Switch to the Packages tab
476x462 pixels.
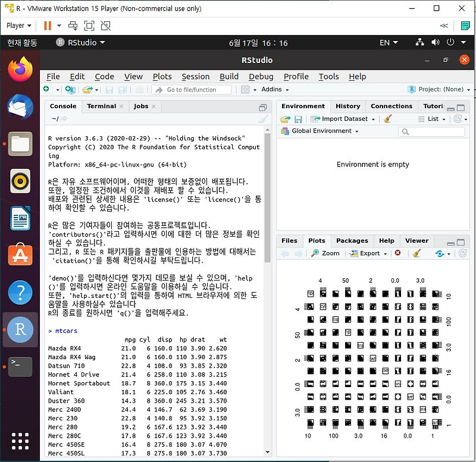click(x=352, y=241)
